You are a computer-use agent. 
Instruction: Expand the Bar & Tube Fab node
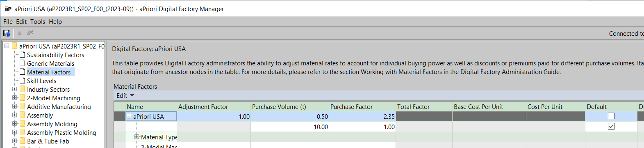15,141
